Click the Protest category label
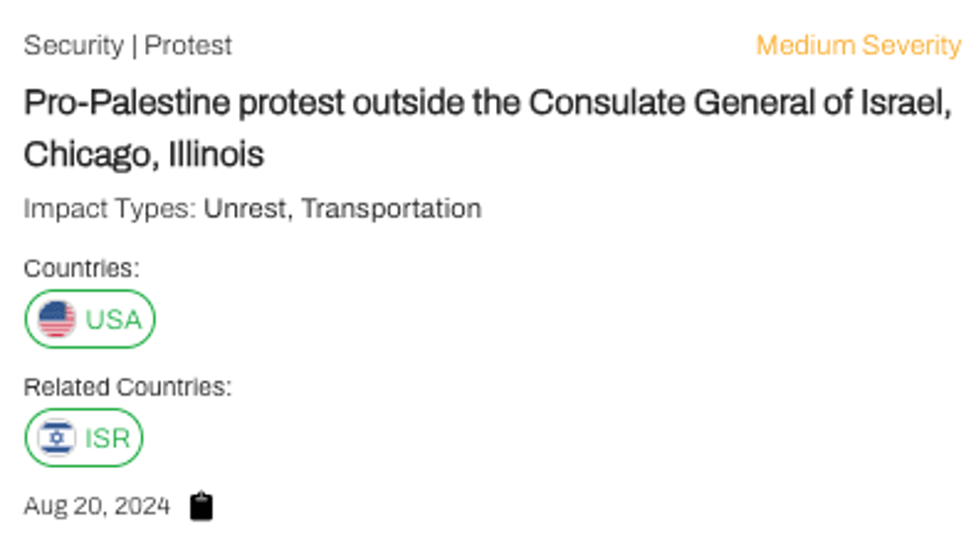980x549 pixels. tap(189, 45)
